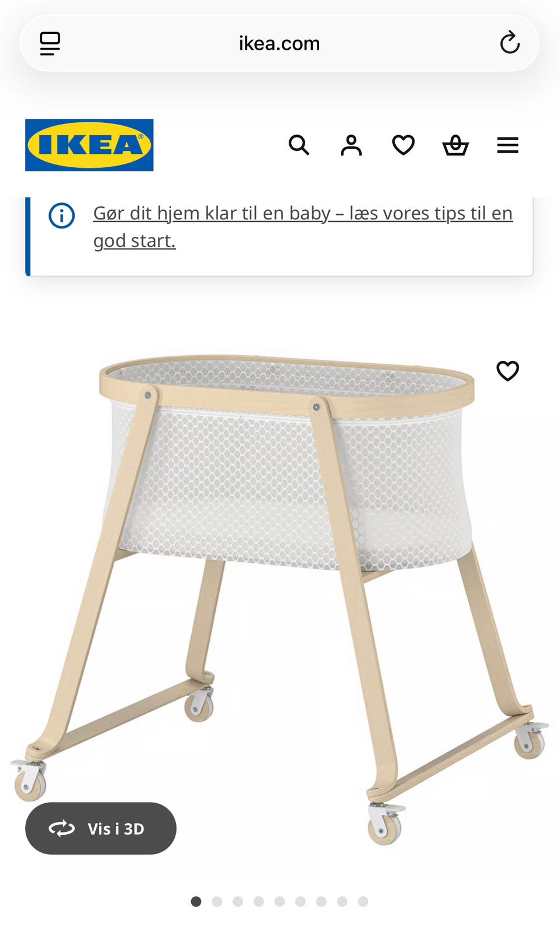Image resolution: width=560 pixels, height=936 pixels.
Task: Go to the IKEA home logo
Action: pos(89,145)
